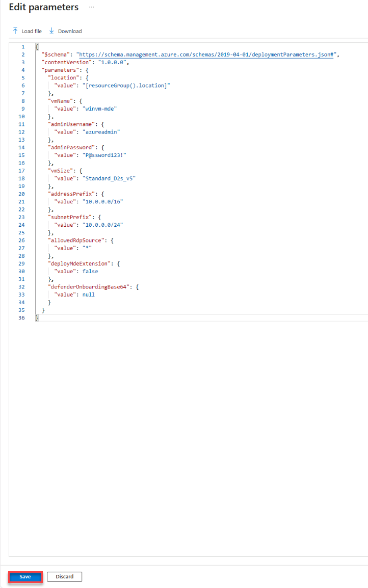Click the false value on line 30
Screen dimensions: 368x588
[90, 272]
